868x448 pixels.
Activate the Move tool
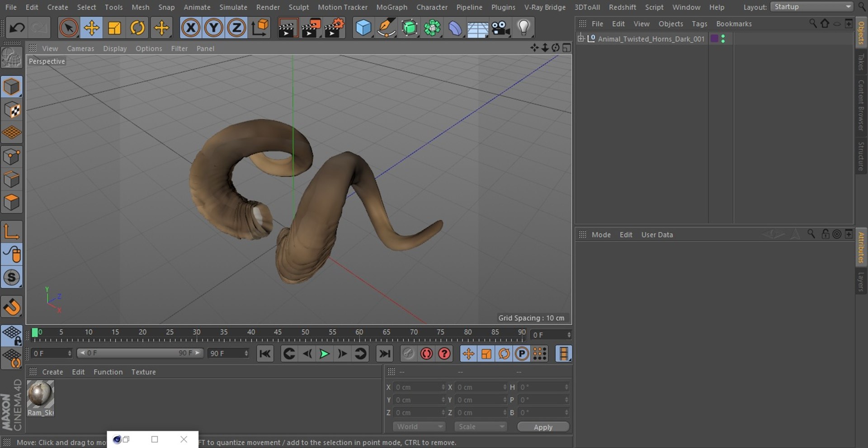coord(91,28)
